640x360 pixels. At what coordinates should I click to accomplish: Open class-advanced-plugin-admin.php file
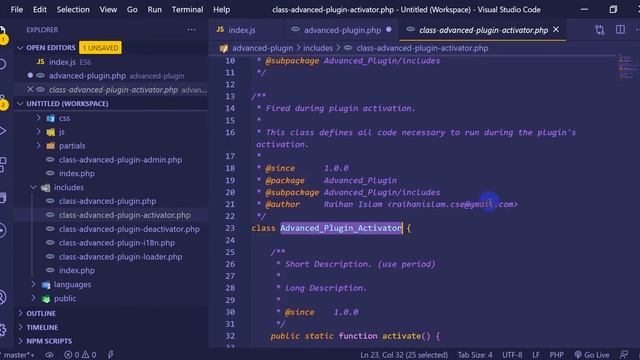point(120,160)
